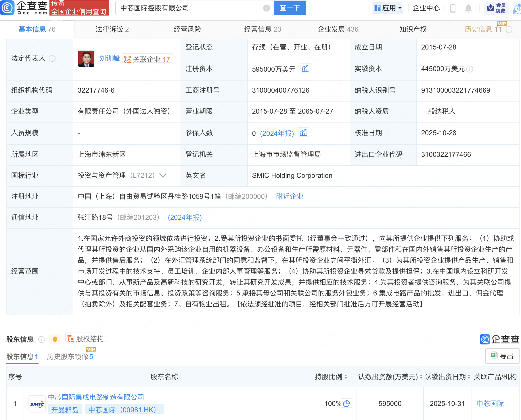Viewport: 521px width, 420px height.
Task: Sort by 持股比例 column
Action: tap(346, 377)
